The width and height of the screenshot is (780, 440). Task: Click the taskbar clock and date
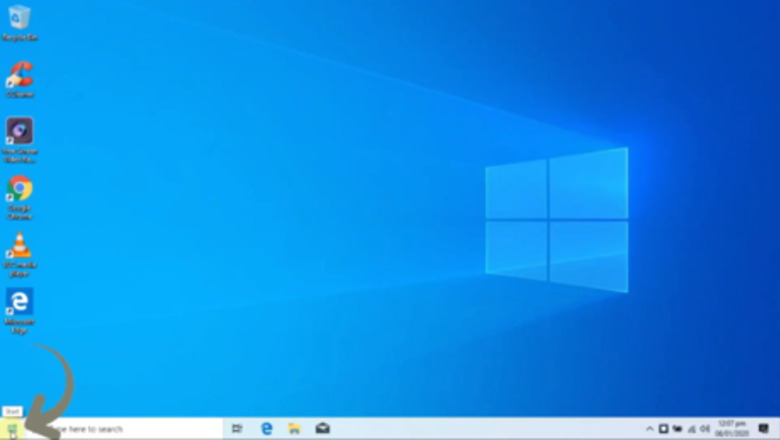730,429
